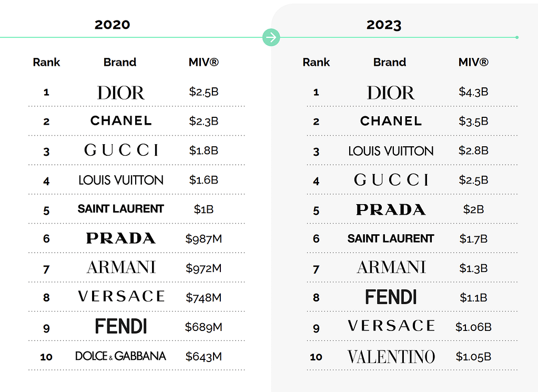Click the Chanel logo under 2023
Screen dimensions: 538x392
(x=391, y=121)
